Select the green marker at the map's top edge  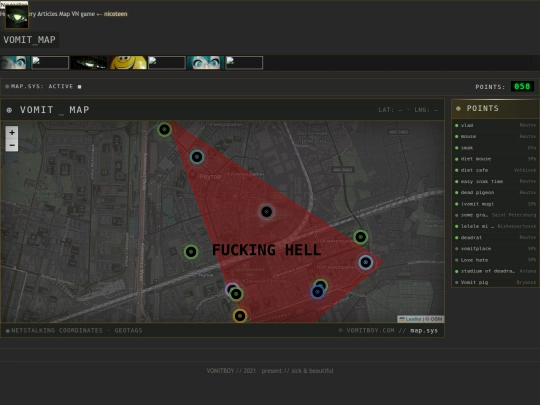coord(165,129)
